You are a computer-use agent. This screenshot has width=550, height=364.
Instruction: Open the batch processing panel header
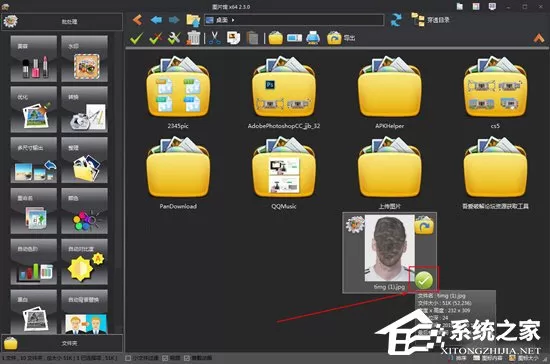coord(62,21)
